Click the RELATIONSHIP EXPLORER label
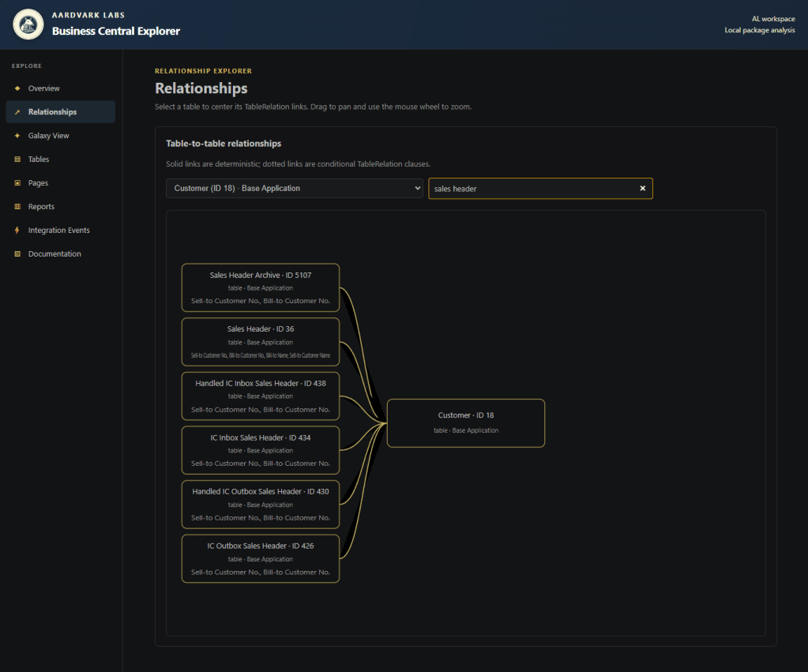 pos(204,70)
